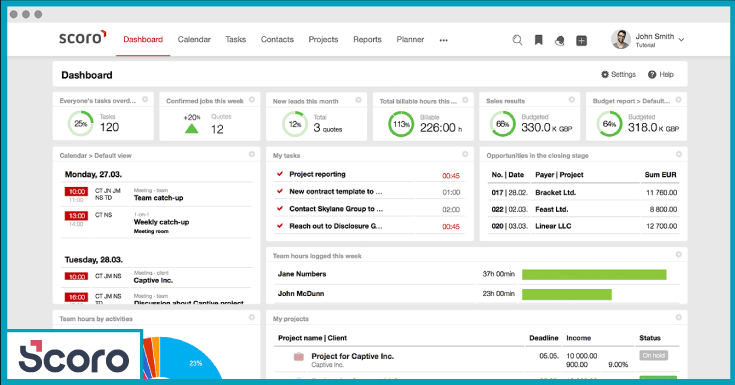Tick the New contract template task checkmark
Viewport: 735px width, 385px height.
280,191
